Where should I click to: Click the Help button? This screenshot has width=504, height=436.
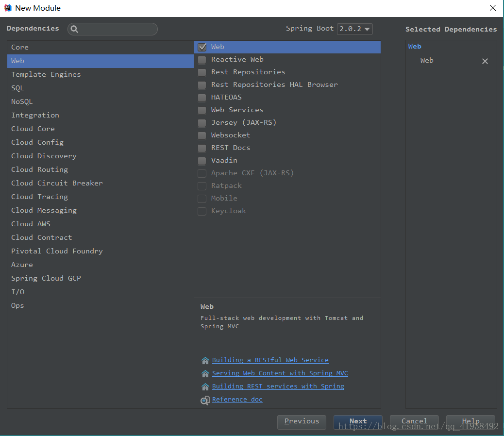click(470, 422)
